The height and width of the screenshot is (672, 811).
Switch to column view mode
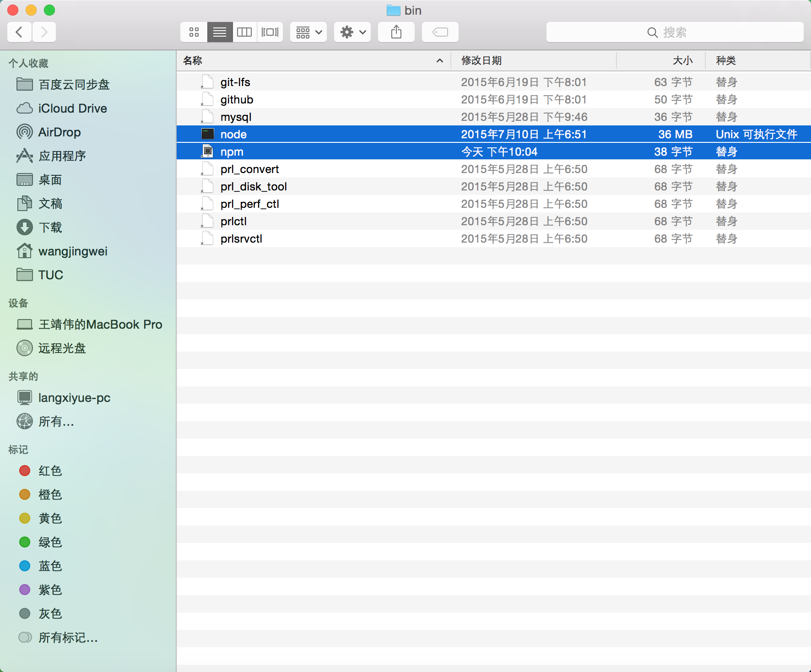pyautogui.click(x=244, y=32)
